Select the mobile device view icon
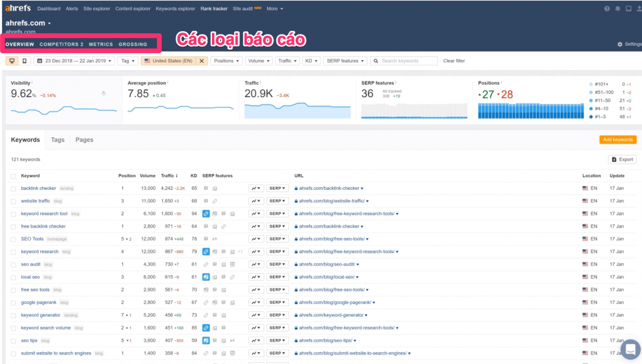Screen dimensions: 642x364 (24, 61)
